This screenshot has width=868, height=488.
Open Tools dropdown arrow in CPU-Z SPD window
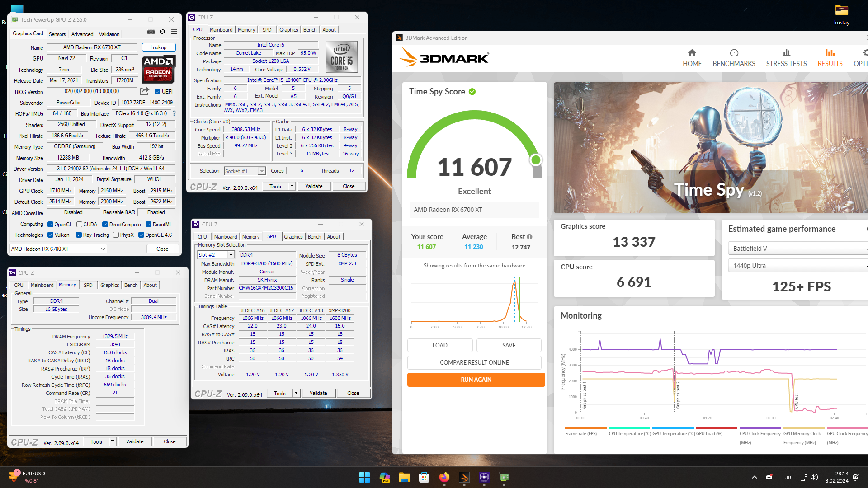point(296,393)
